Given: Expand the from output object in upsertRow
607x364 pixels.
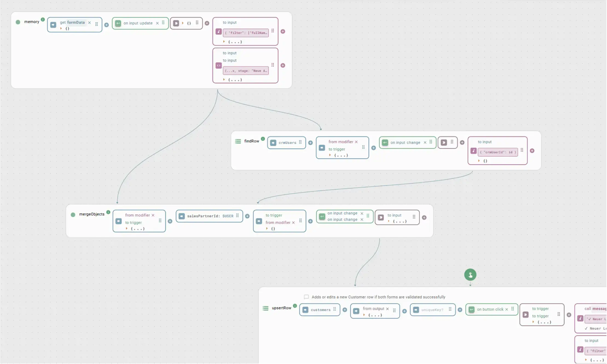Looking at the screenshot, I should click(x=364, y=315).
